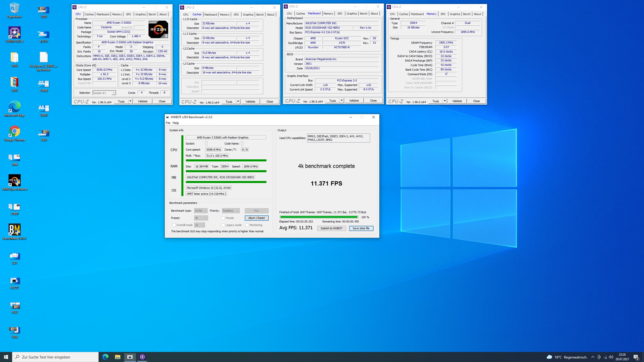Enable the Pmode checkbox
644x362 pixels.
point(223,218)
